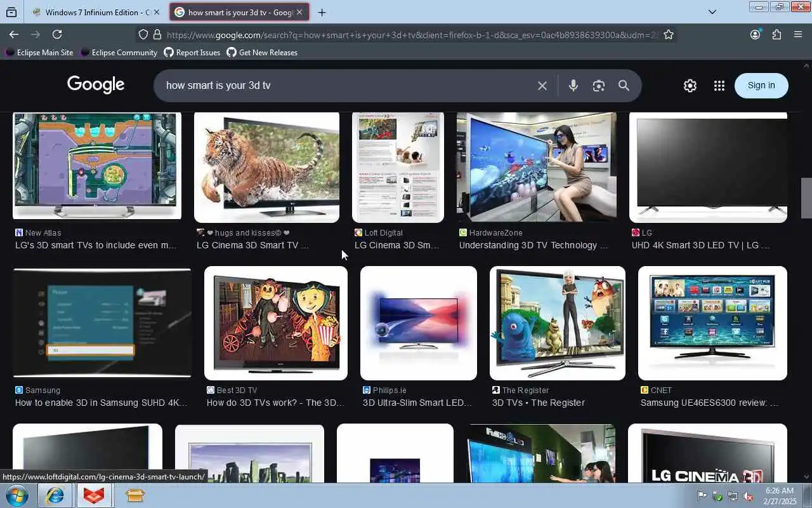Open the Firefox application menu
Screen dimensions: 812x508
tap(798, 34)
